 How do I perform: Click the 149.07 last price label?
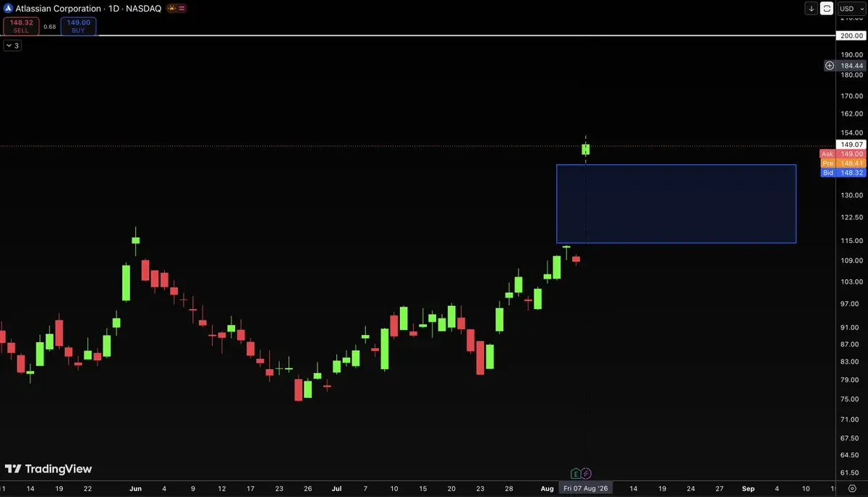851,144
